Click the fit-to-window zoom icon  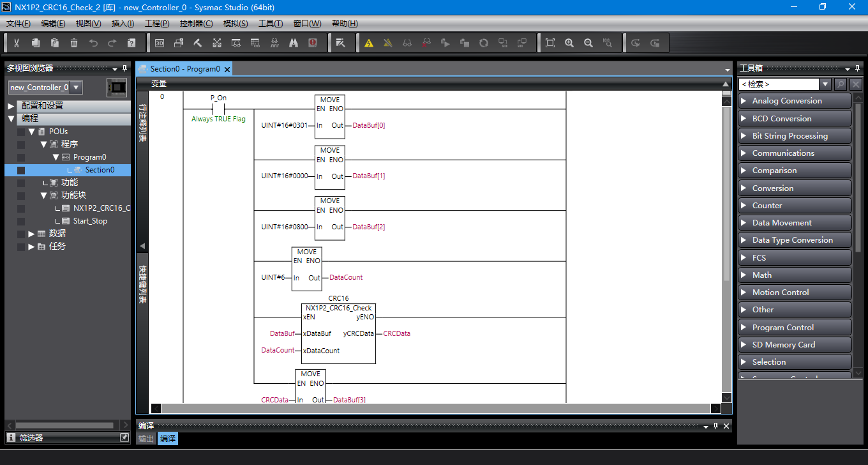tap(550, 43)
